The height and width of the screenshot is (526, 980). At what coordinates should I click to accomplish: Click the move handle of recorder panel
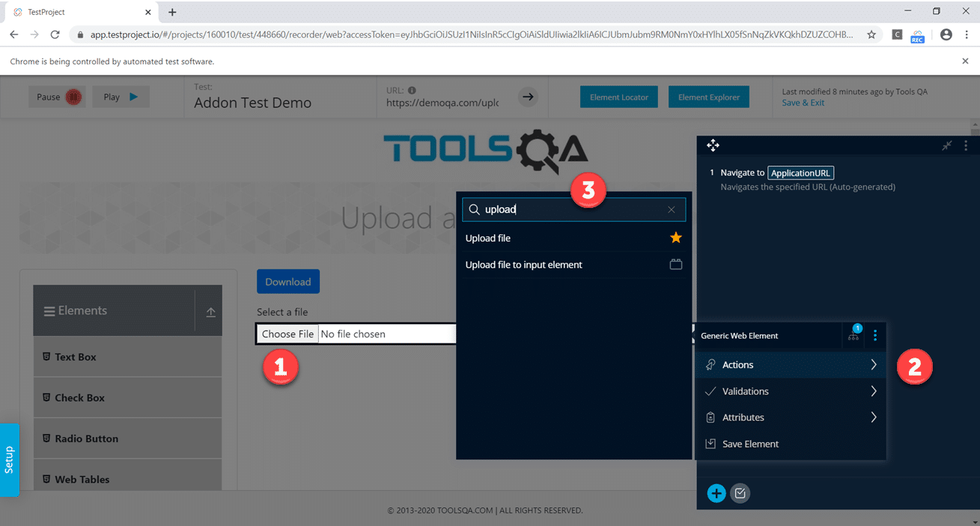(713, 145)
